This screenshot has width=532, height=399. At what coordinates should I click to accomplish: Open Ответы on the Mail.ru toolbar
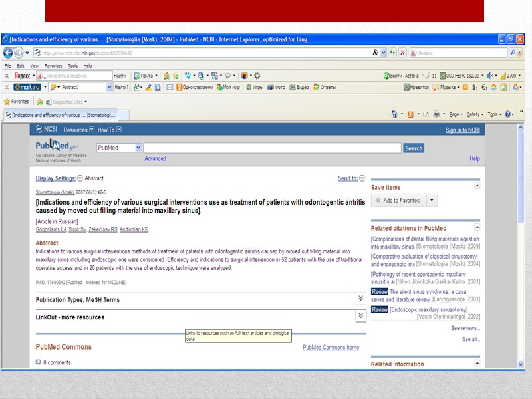pyautogui.click(x=325, y=87)
